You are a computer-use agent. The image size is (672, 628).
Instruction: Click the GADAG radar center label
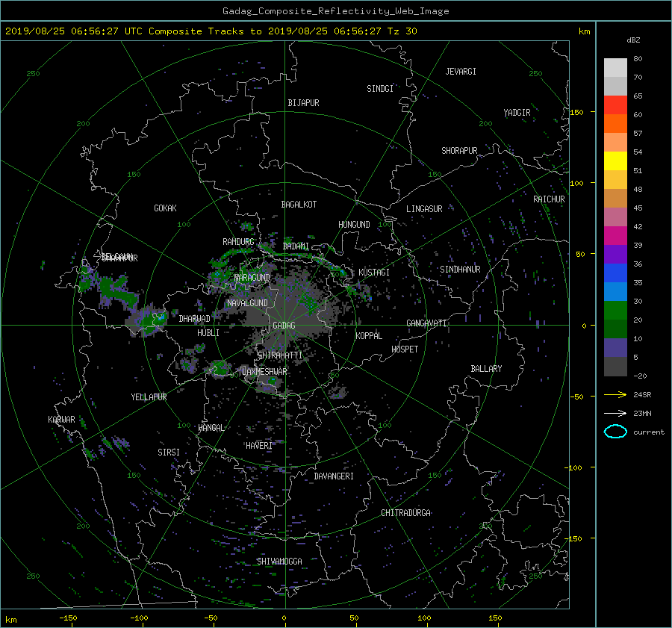(284, 326)
